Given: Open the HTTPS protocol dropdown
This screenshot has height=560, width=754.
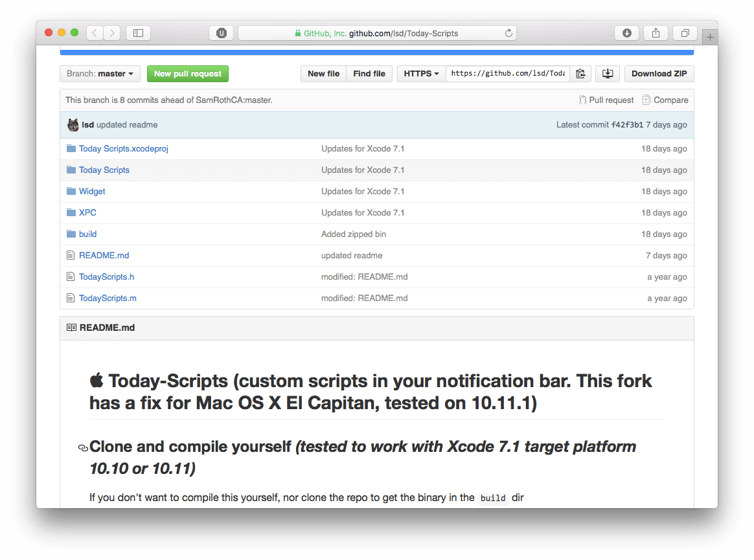Looking at the screenshot, I should [x=421, y=74].
